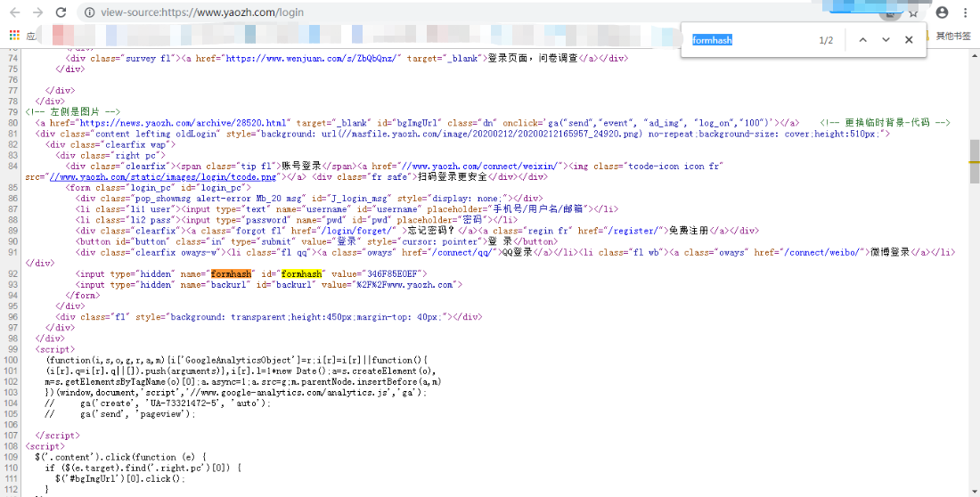
Task: Jump to previous formhash match
Action: [x=862, y=40]
